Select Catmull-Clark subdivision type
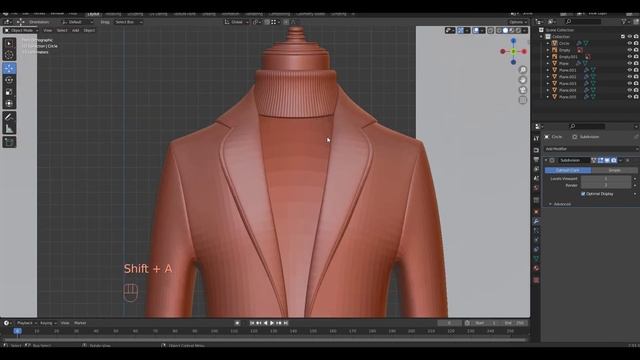Viewport: 640px width, 360px height. click(x=568, y=170)
